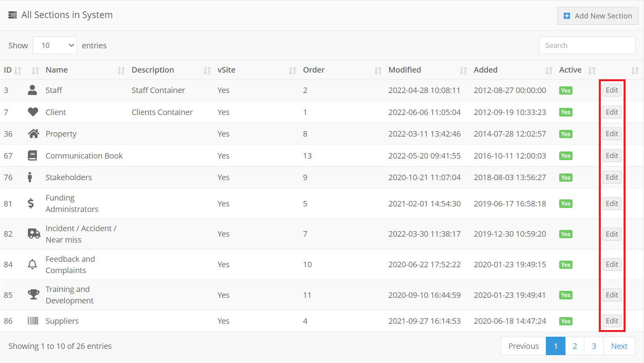The width and height of the screenshot is (644, 363).
Task: Click the Training and Development trophy icon
Action: click(x=33, y=295)
